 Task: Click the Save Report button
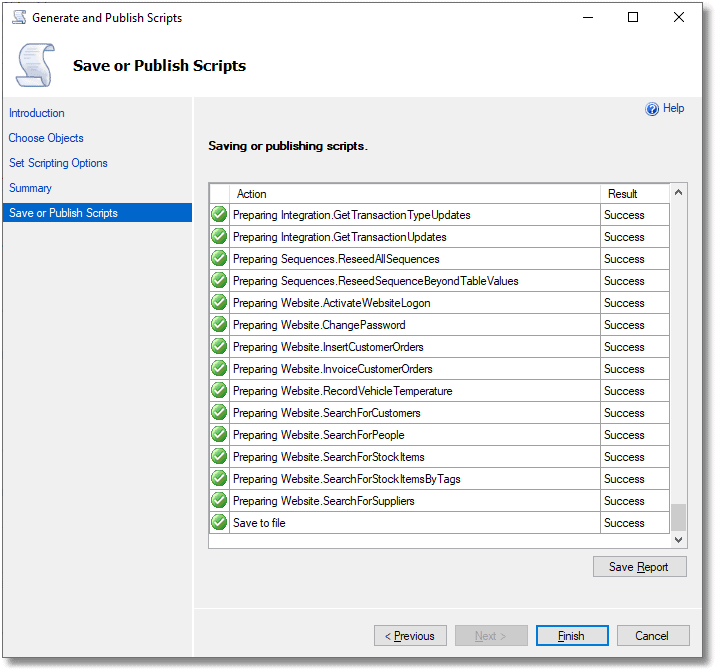click(640, 567)
